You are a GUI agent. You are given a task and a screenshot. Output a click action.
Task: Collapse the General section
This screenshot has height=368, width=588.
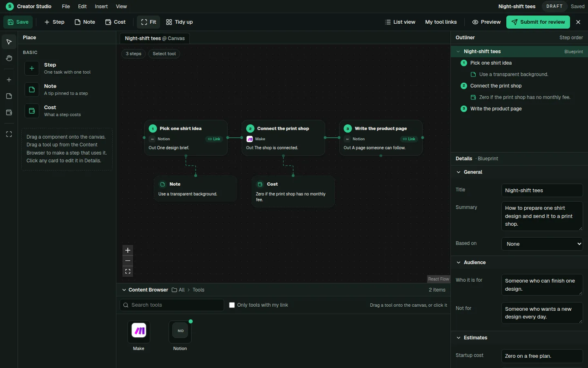[459, 172]
